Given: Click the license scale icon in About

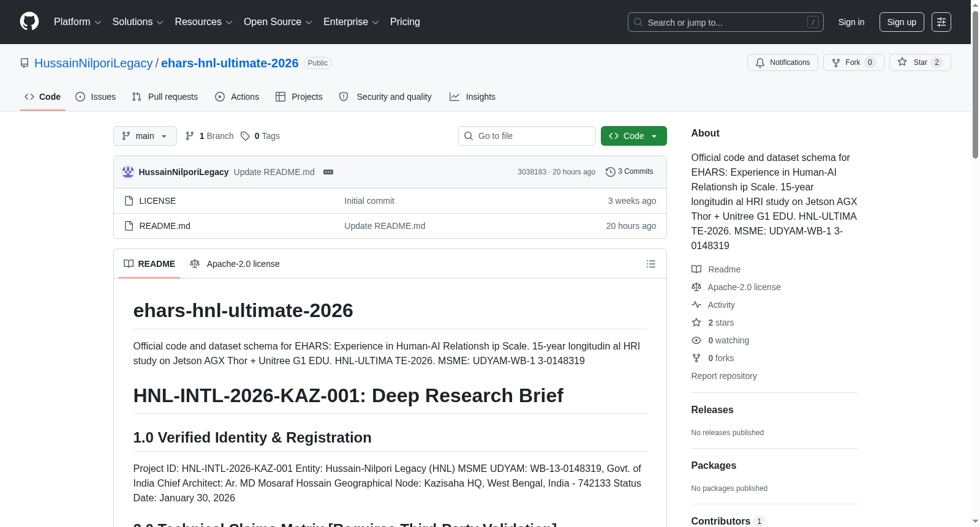Looking at the screenshot, I should click(696, 287).
